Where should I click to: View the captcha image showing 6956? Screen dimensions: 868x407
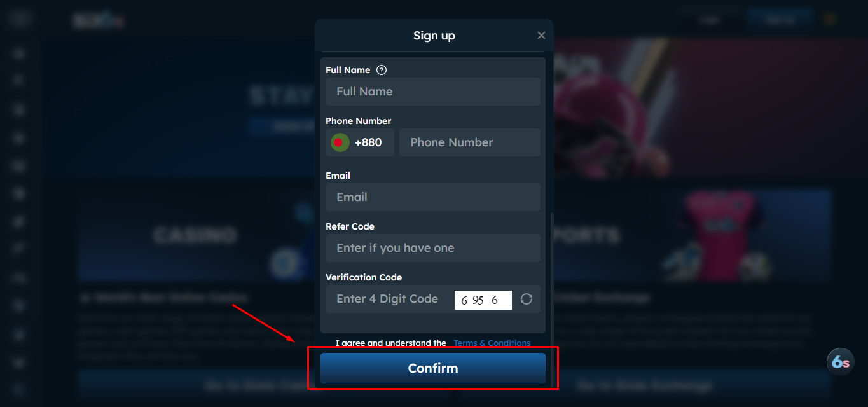coord(483,300)
